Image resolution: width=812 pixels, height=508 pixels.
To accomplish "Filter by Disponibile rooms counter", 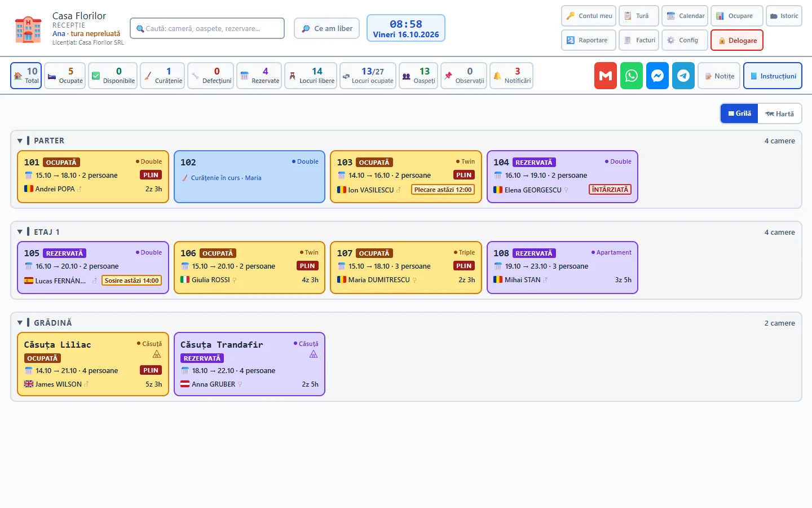I will point(113,76).
